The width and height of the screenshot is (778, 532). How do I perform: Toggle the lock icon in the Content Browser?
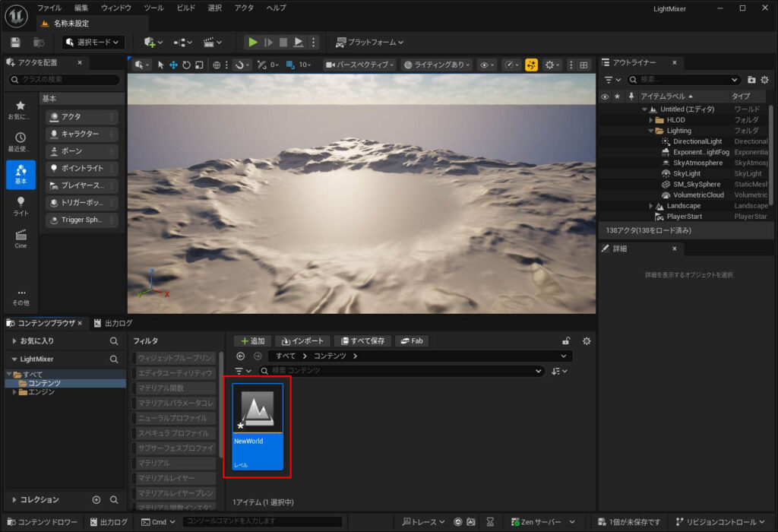pos(565,341)
